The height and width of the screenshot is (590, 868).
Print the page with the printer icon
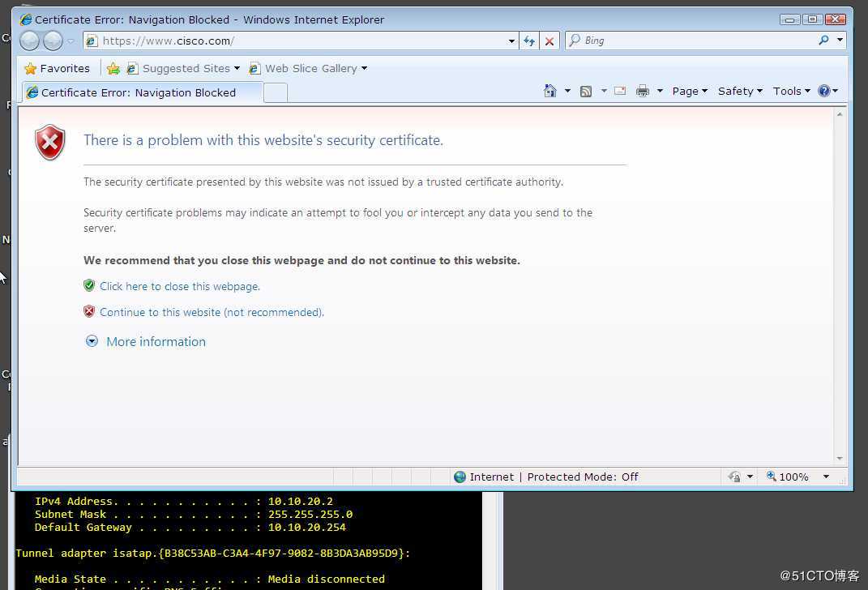pyautogui.click(x=642, y=91)
